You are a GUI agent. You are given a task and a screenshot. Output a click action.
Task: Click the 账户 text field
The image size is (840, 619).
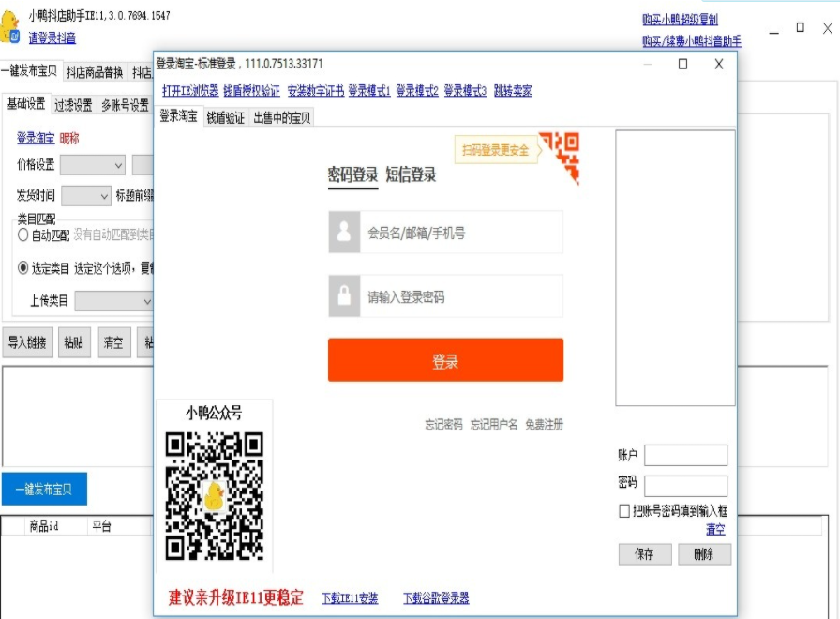coord(685,456)
